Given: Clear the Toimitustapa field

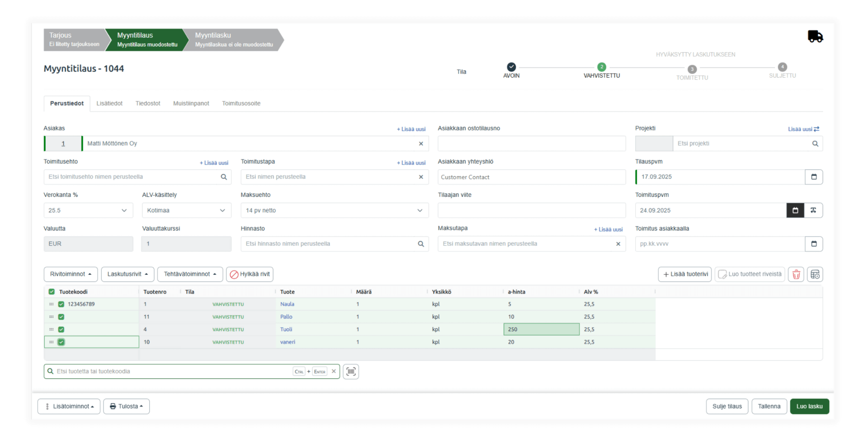Looking at the screenshot, I should [421, 177].
